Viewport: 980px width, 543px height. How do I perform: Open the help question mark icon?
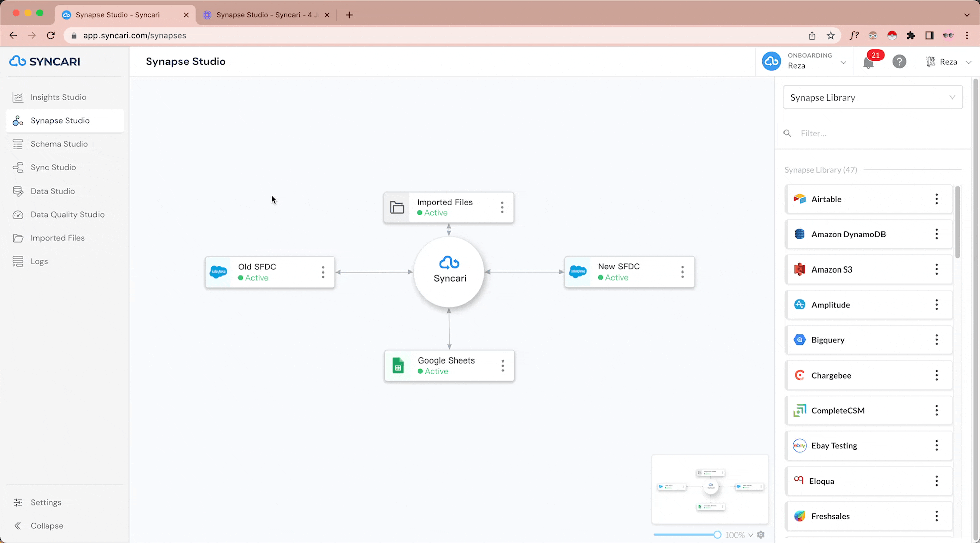pos(899,62)
